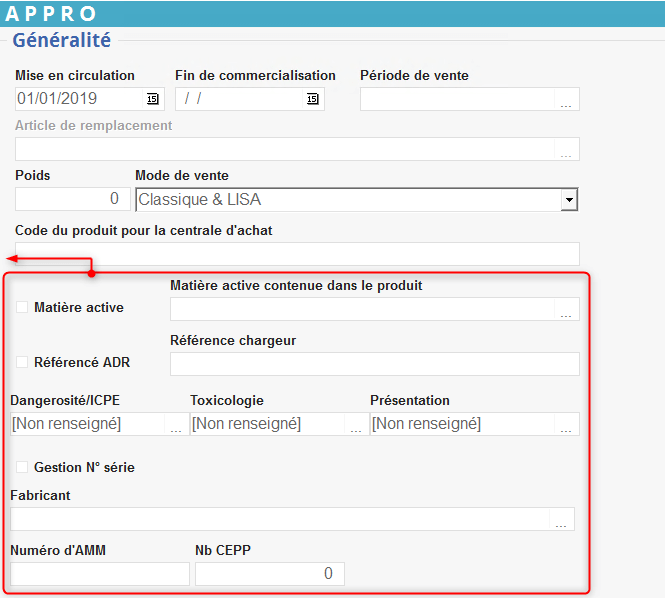Click the Référence chargeur text field

374,364
